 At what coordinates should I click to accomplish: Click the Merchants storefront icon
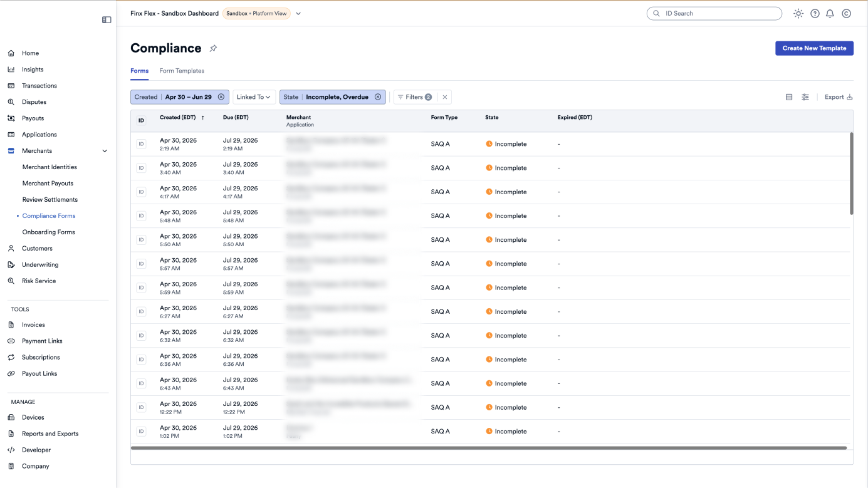click(x=11, y=151)
